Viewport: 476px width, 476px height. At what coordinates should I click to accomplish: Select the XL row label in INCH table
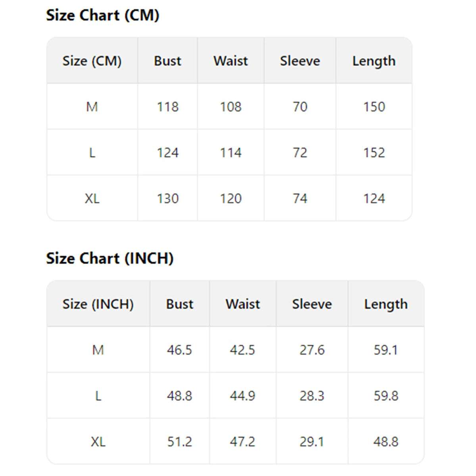click(98, 441)
